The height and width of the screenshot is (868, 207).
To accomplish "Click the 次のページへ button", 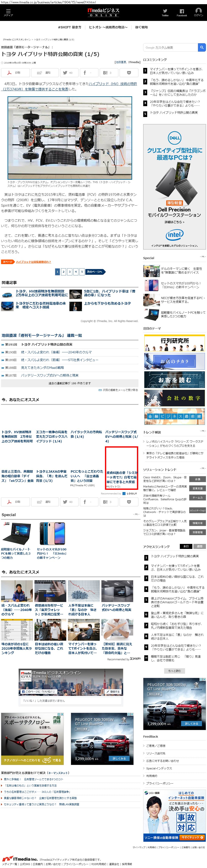I will click(95, 272).
